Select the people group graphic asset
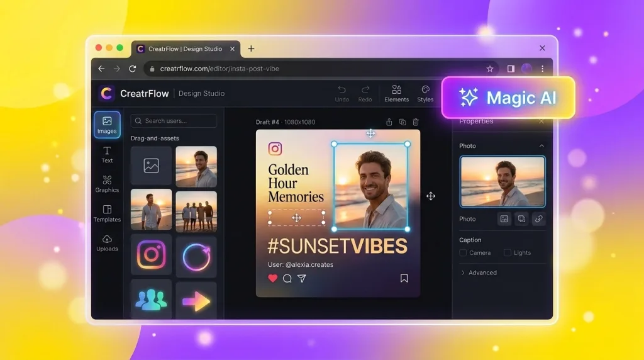This screenshot has height=360, width=644. [x=151, y=299]
